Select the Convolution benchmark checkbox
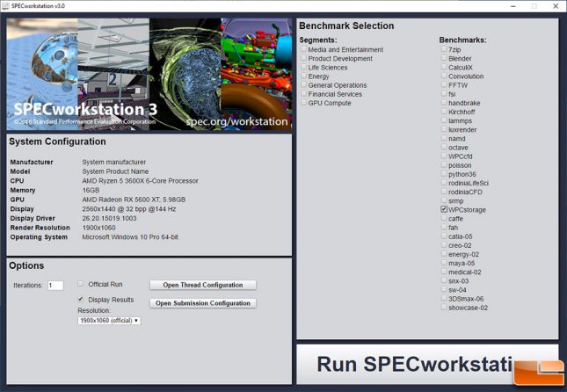Screen dimensions: 567x392 (x=444, y=76)
